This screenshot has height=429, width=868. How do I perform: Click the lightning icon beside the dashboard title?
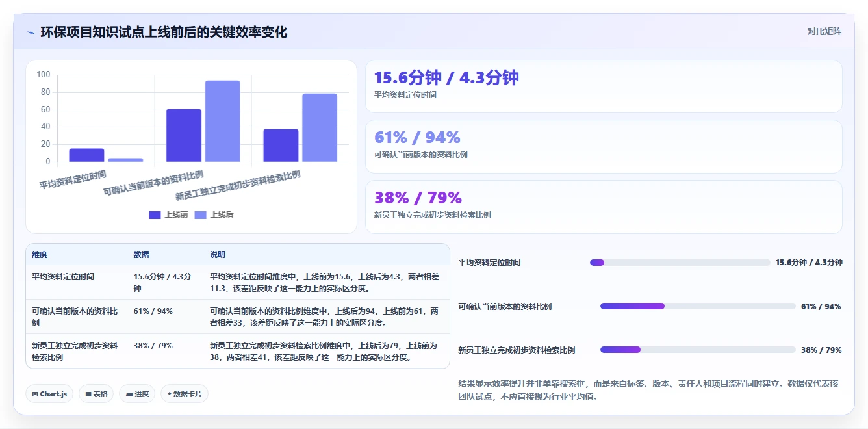pos(31,32)
